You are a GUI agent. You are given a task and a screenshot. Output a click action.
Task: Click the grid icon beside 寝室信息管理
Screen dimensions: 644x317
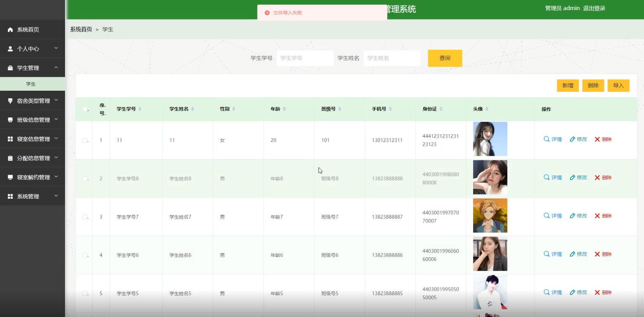11,139
